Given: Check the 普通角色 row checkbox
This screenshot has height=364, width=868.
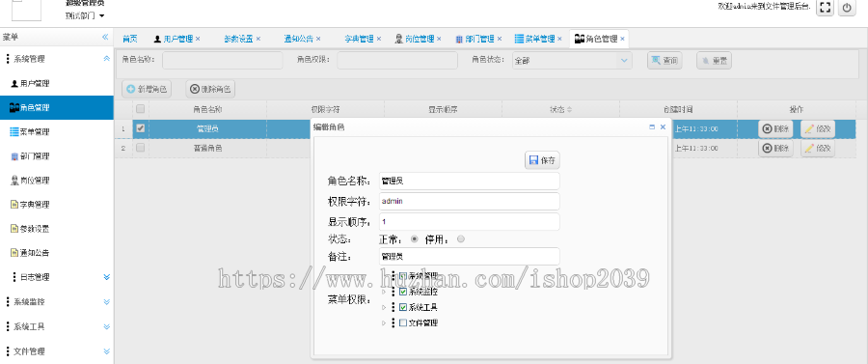Looking at the screenshot, I should [x=141, y=148].
